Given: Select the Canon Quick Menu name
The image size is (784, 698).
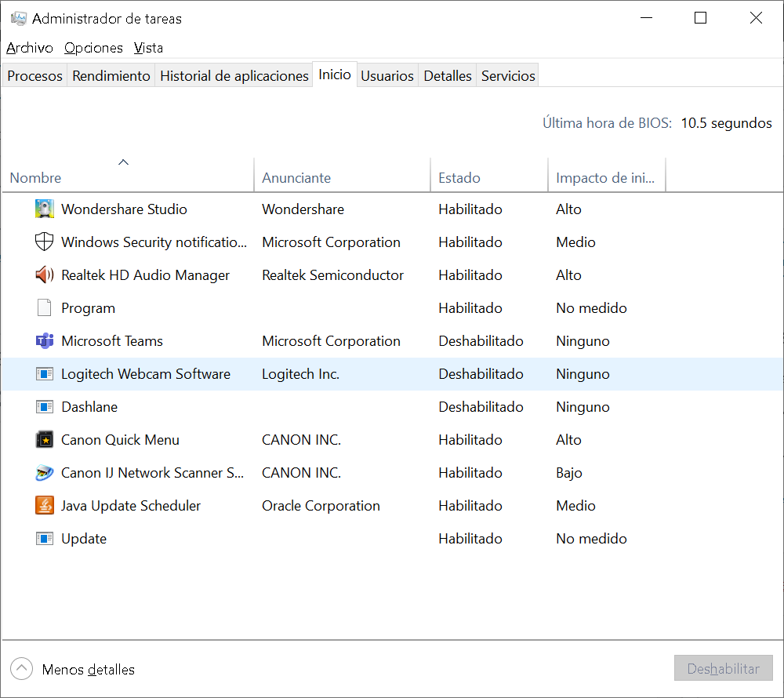Looking at the screenshot, I should coord(120,440).
